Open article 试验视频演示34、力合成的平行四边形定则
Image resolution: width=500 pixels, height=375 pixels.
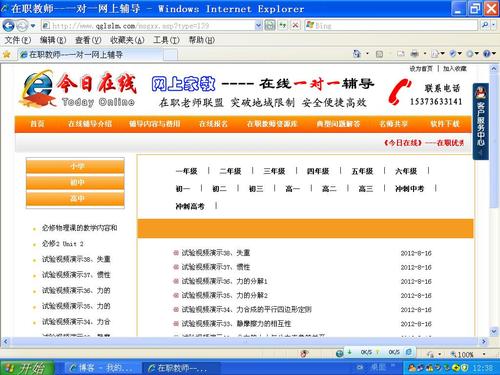[x=246, y=309]
